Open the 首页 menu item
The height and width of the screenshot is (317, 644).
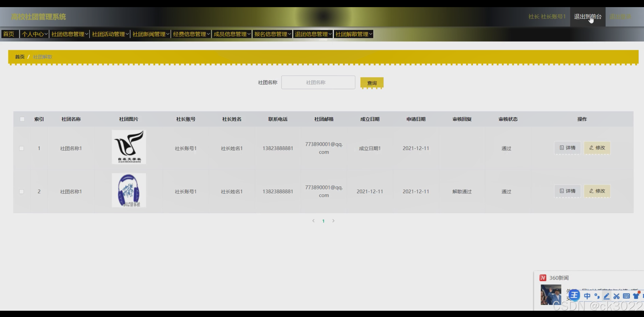(x=9, y=34)
